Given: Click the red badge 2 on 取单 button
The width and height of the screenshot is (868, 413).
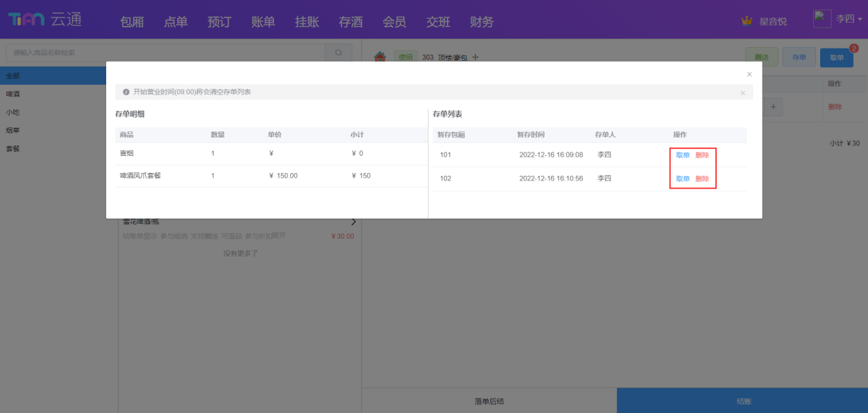Looking at the screenshot, I should point(854,49).
